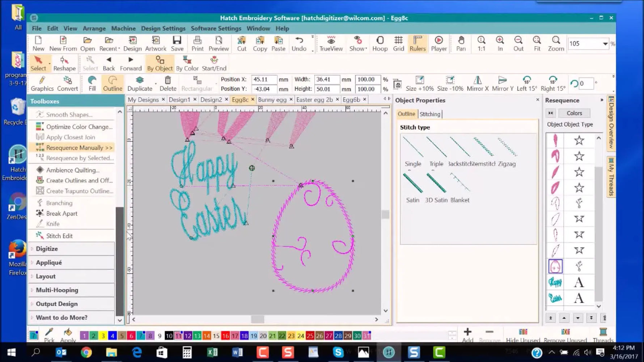Expand Want to do More section

tap(71, 318)
